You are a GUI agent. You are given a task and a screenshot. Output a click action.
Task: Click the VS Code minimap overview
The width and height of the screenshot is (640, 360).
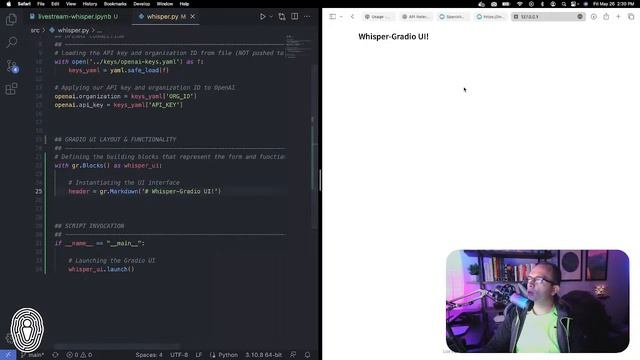coord(298,48)
